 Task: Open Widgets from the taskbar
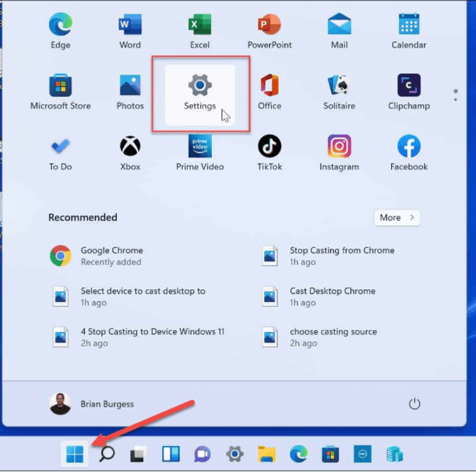[170, 454]
